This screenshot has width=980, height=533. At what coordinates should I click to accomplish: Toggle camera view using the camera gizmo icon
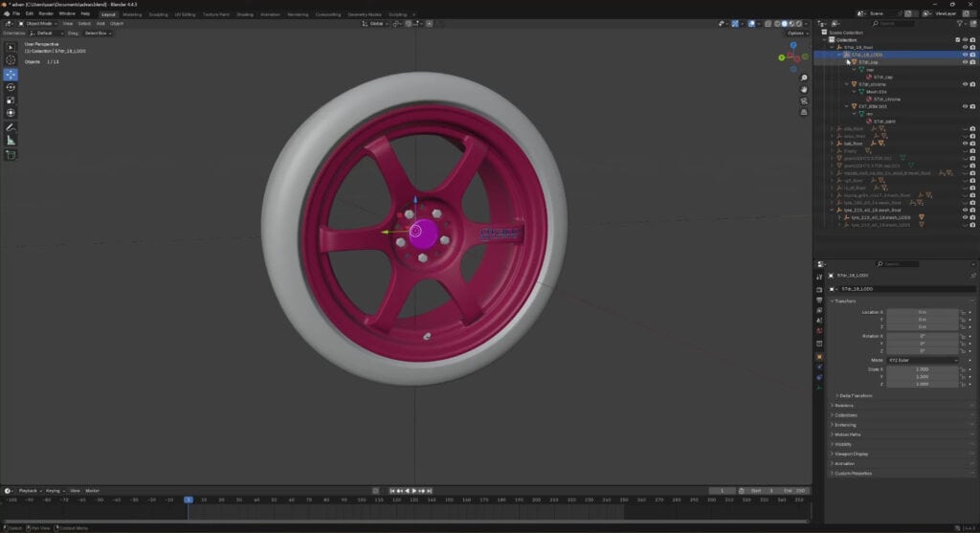click(x=804, y=100)
